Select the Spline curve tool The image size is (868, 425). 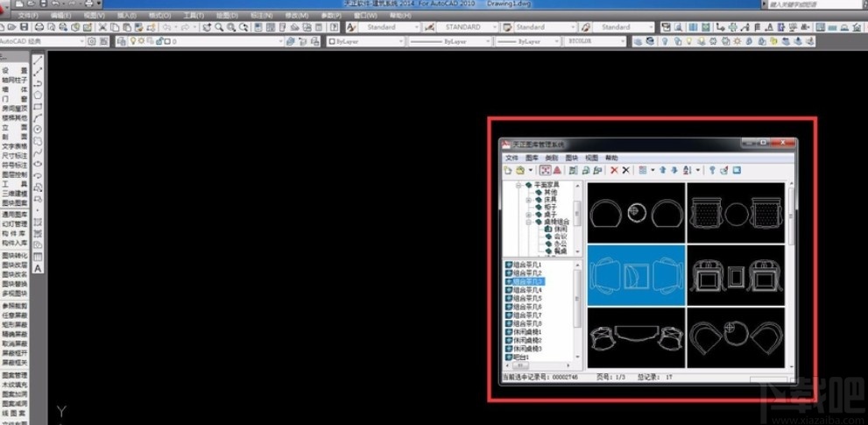39,152
